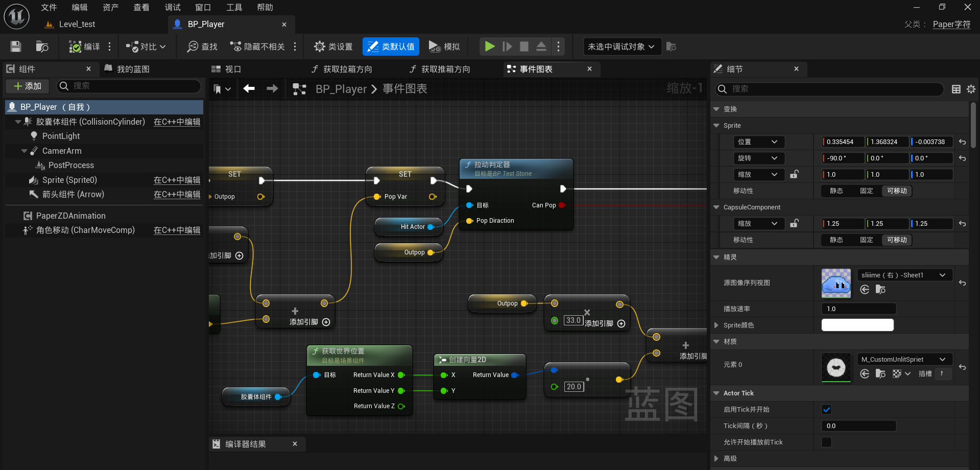This screenshot has width=980, height=470.
Task: Open the 文件 menu
Action: coord(49,7)
